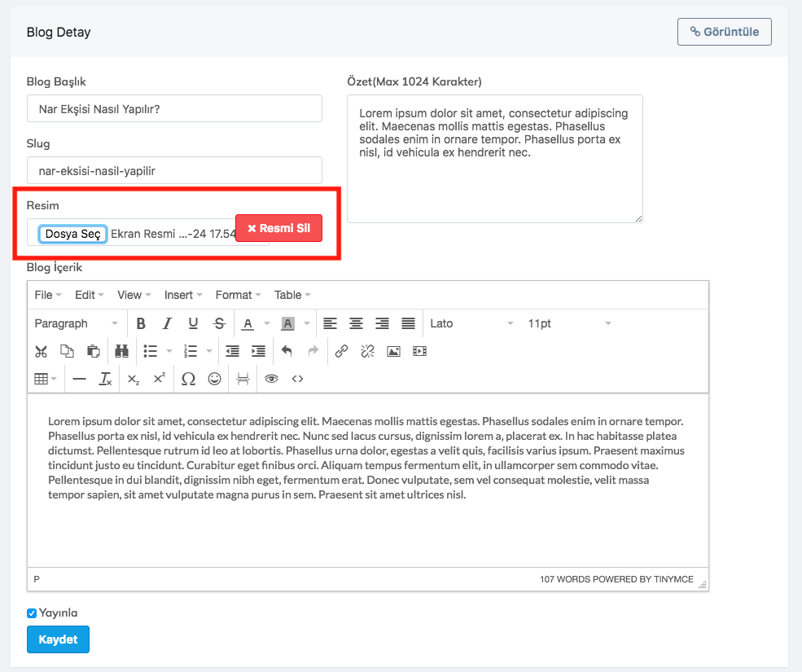Screen dimensions: 802x672
Task: Open the source code view icon
Action: pos(297,379)
